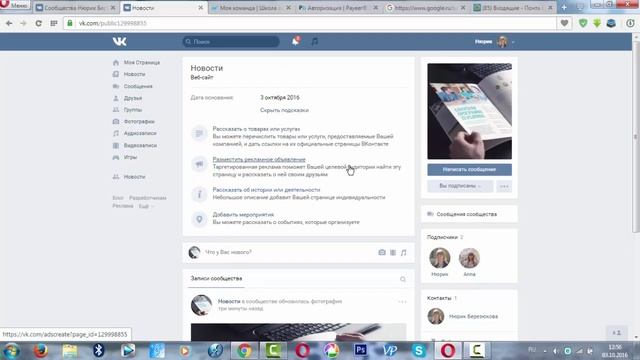Click the info icon beside history hint
This screenshot has height=360, width=640.
(x=199, y=194)
